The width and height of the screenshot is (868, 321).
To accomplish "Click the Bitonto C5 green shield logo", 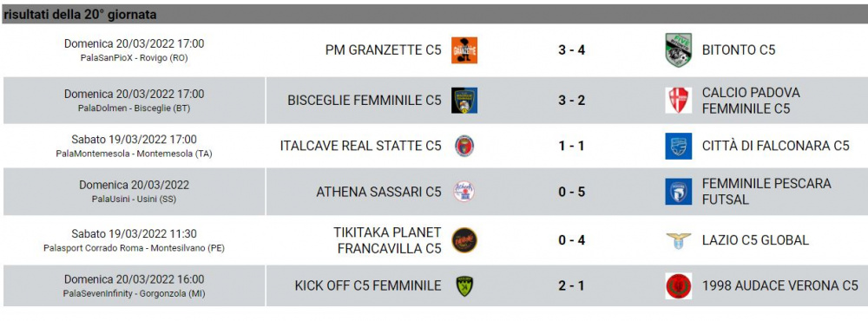I will tap(678, 50).
